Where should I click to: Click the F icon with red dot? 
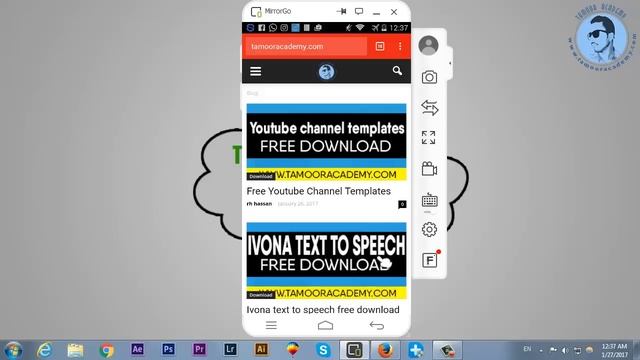tap(430, 260)
